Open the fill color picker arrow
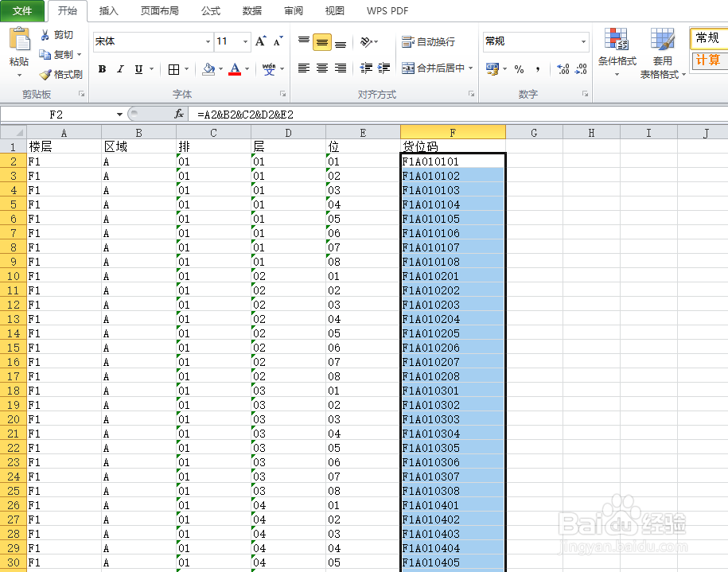 click(220, 69)
